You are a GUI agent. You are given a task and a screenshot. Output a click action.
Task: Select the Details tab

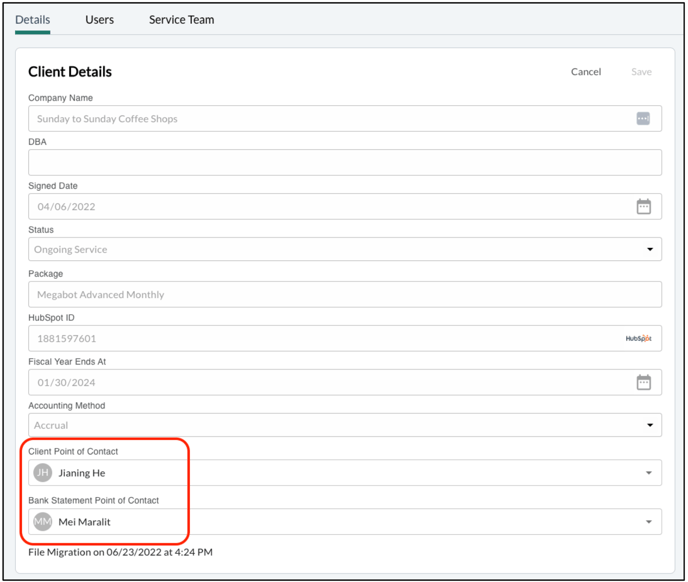(x=32, y=20)
